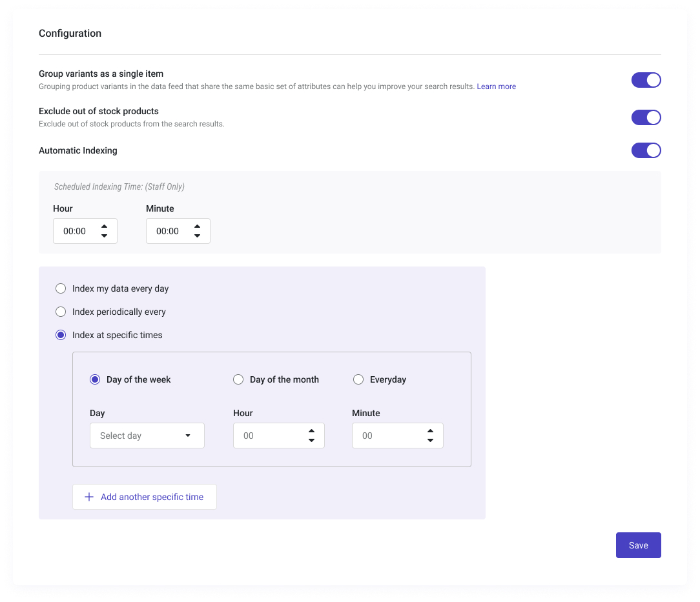
Task: Open the Learn more link
Action: point(496,86)
